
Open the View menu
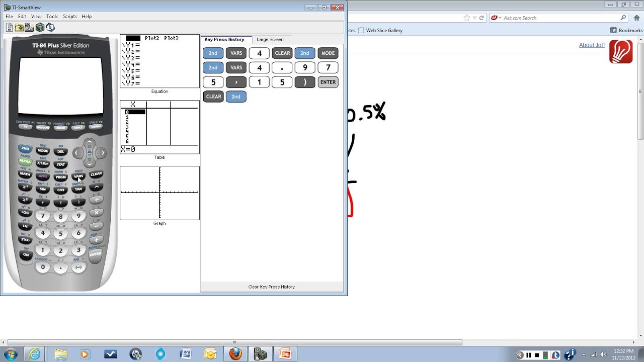coord(36,17)
